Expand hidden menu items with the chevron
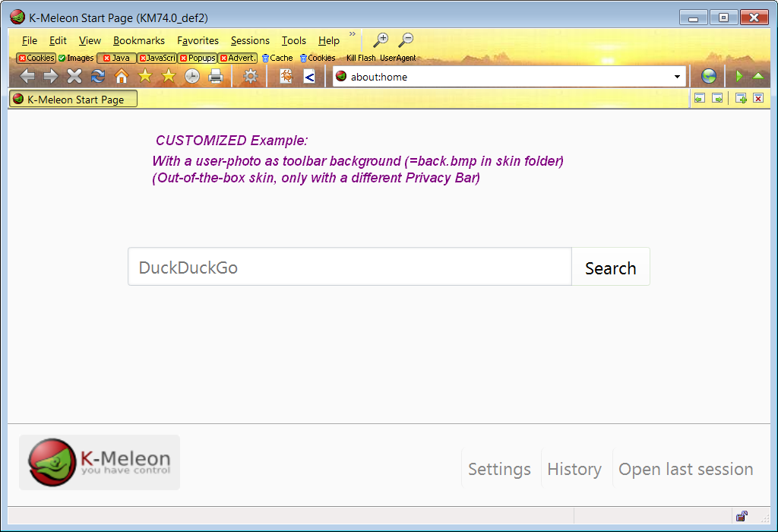This screenshot has width=778, height=532. 352,34
